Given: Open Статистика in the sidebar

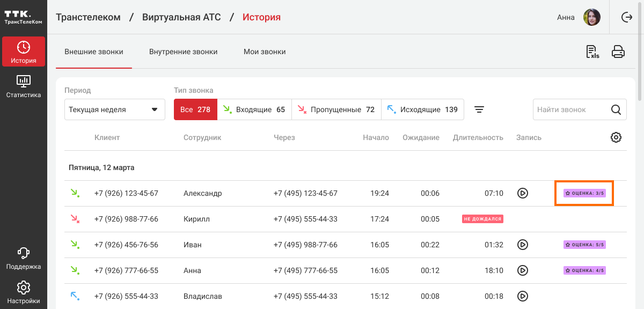Looking at the screenshot, I should tap(24, 86).
